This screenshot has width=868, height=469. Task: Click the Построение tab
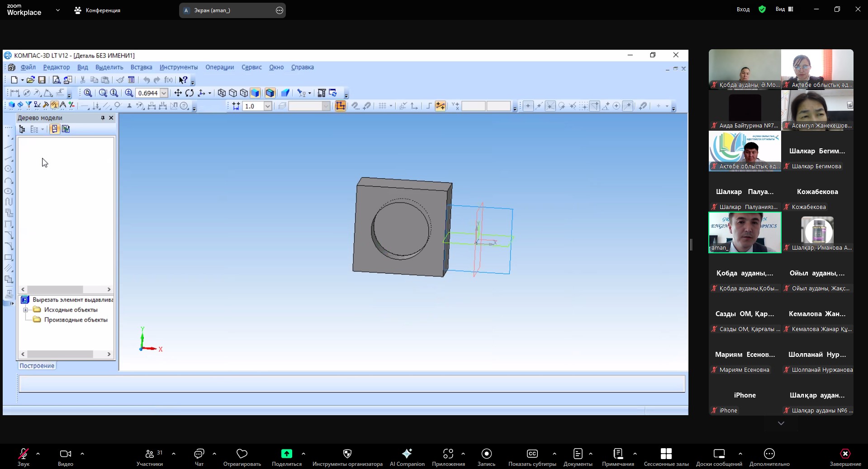pos(37,366)
